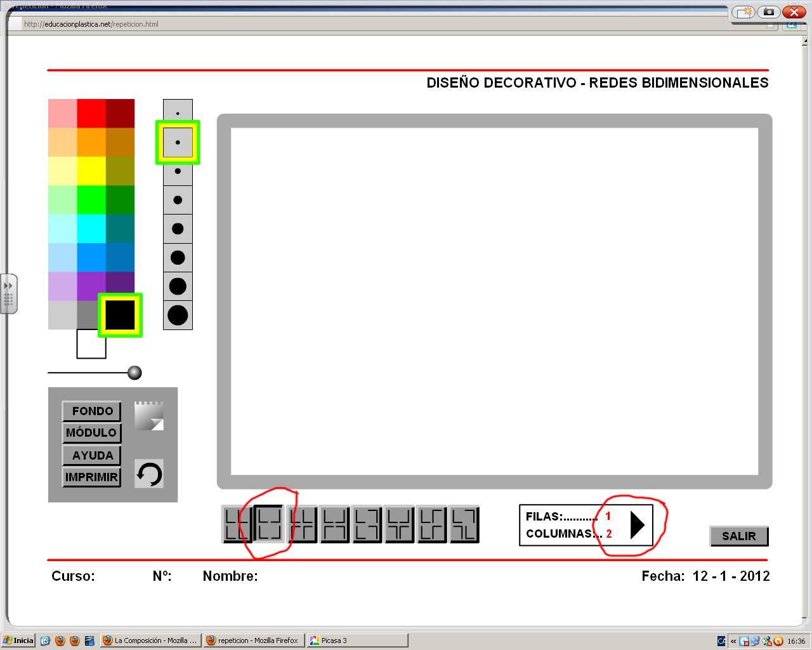The image size is (812, 650).
Task: Click the SALIR button
Action: (x=738, y=536)
